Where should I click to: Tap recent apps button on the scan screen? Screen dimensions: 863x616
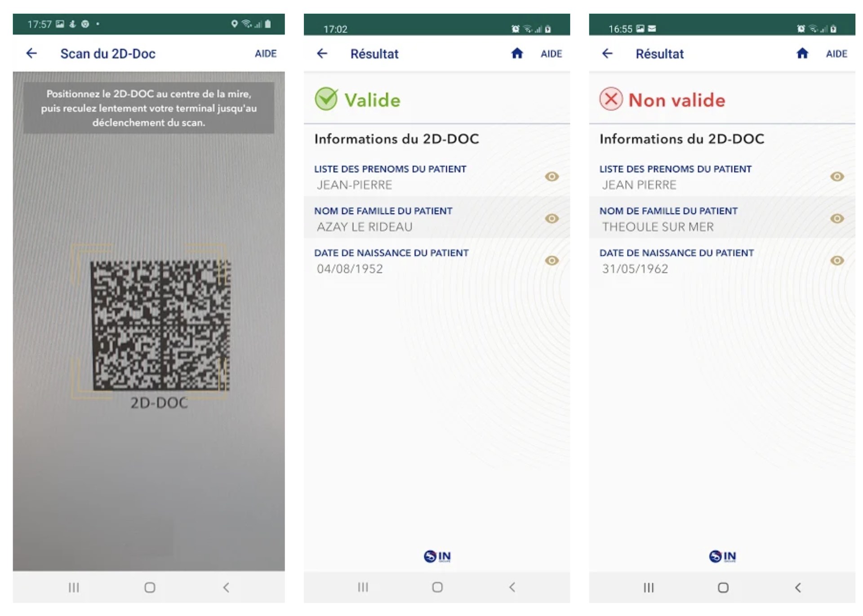click(x=74, y=587)
